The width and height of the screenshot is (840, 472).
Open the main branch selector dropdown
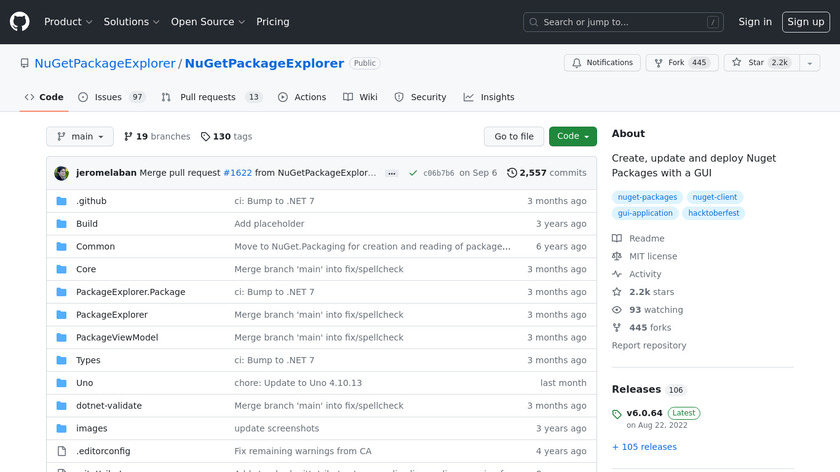(80, 137)
